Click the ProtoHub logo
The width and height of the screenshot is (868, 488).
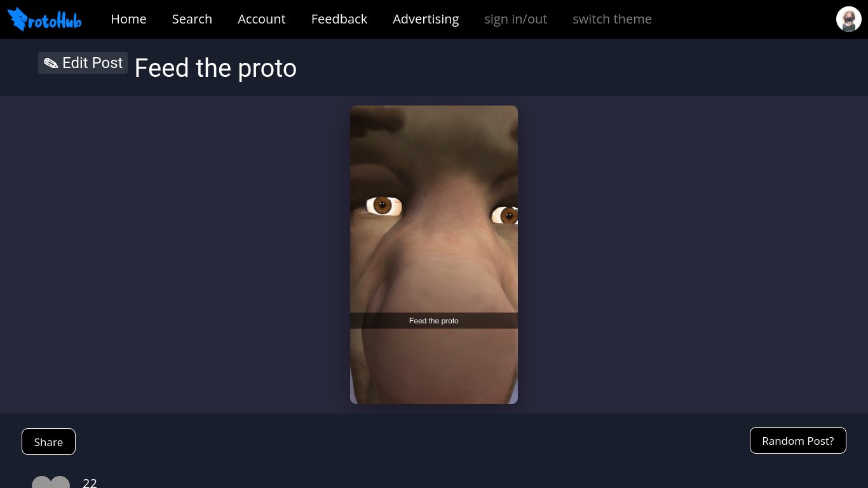coord(44,19)
